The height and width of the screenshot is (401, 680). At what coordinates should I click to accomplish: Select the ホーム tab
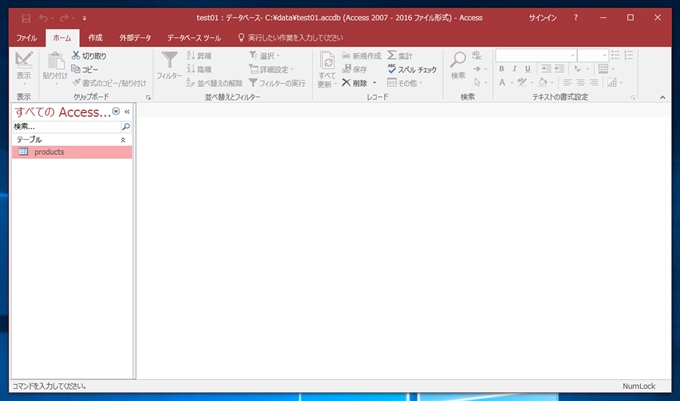(x=62, y=38)
